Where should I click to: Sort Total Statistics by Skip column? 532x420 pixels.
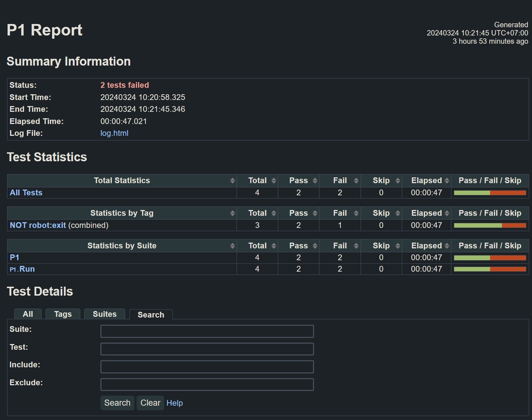pyautogui.click(x=381, y=181)
